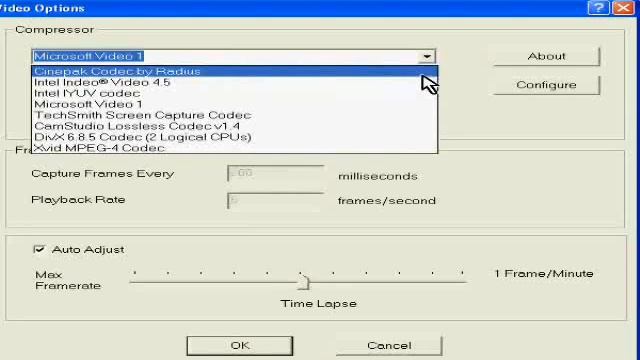640x360 pixels.
Task: Open codec Configure button
Action: point(547,85)
